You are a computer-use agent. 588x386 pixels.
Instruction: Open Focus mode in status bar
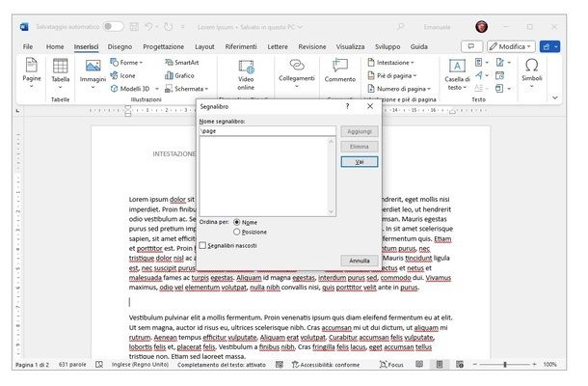click(x=391, y=364)
